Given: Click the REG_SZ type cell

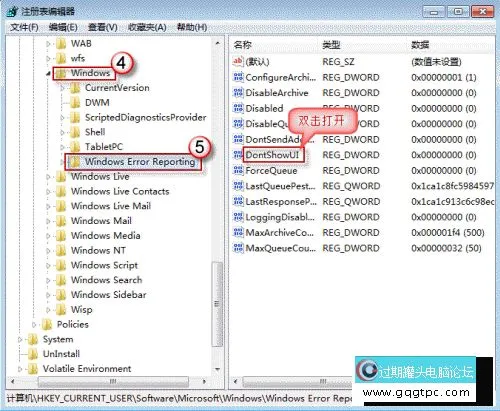Looking at the screenshot, I should tap(338, 62).
